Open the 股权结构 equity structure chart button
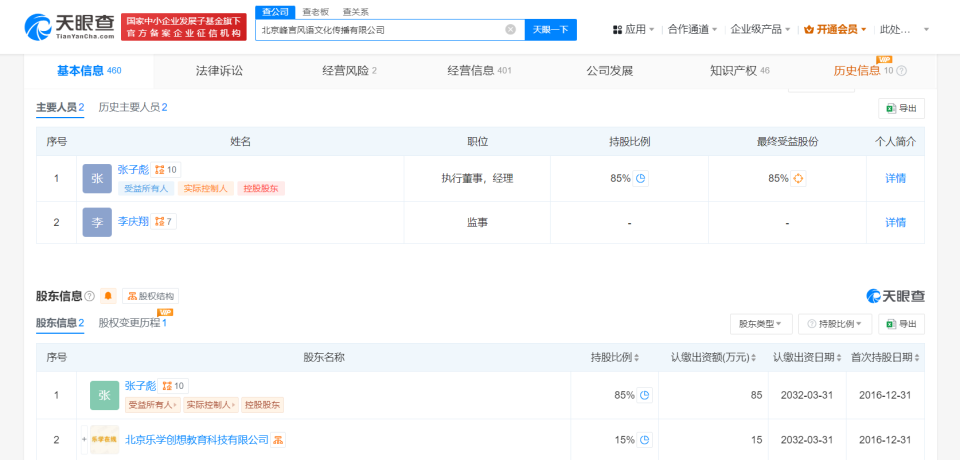The height and width of the screenshot is (460, 960). pos(150,296)
